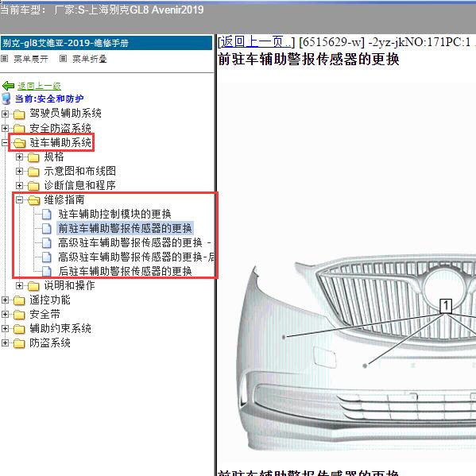Open 驻车辅助控制模块的更换 document
The width and height of the screenshot is (476, 476).
click(x=114, y=214)
